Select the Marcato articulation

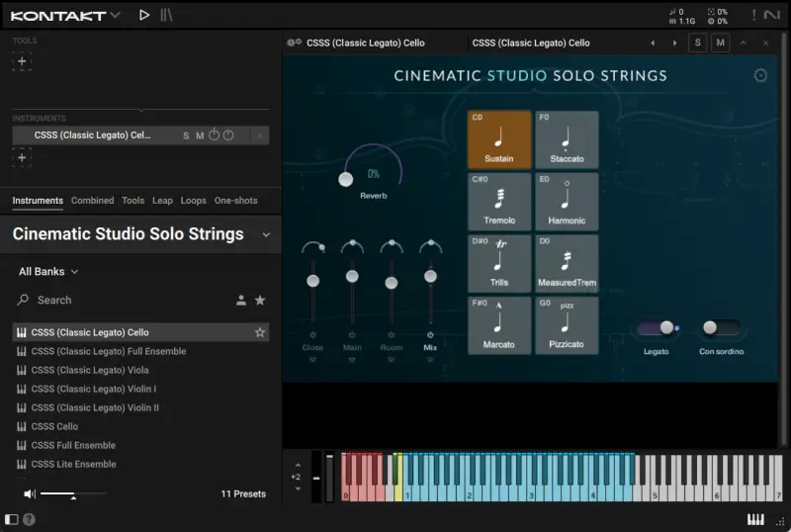tap(499, 325)
